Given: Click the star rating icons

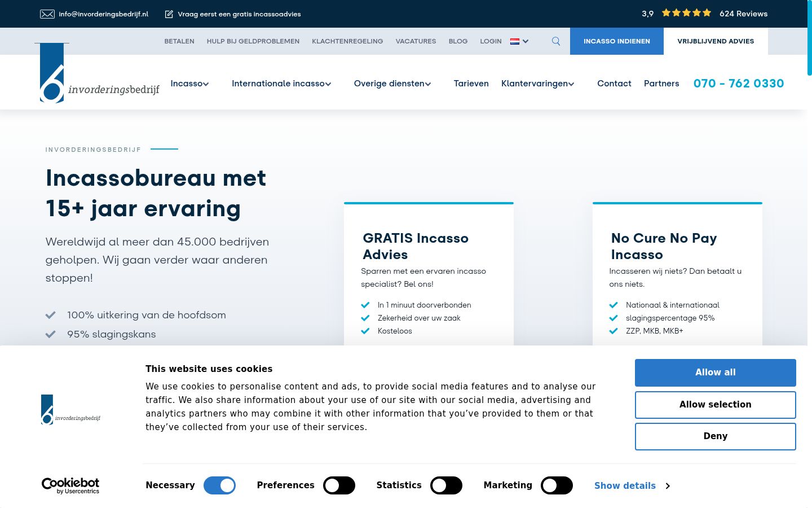Looking at the screenshot, I should pos(686,13).
